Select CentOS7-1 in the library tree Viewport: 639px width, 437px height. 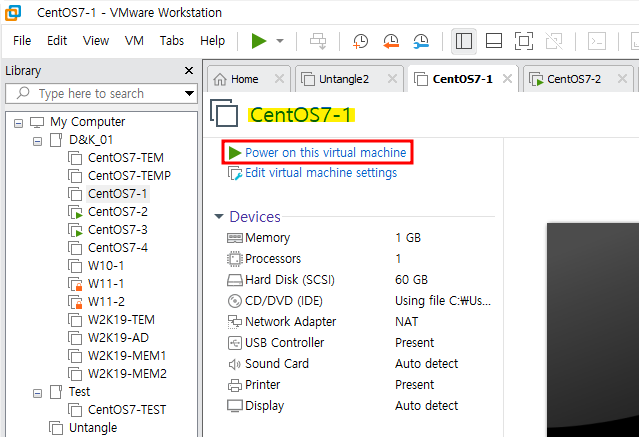pos(117,194)
